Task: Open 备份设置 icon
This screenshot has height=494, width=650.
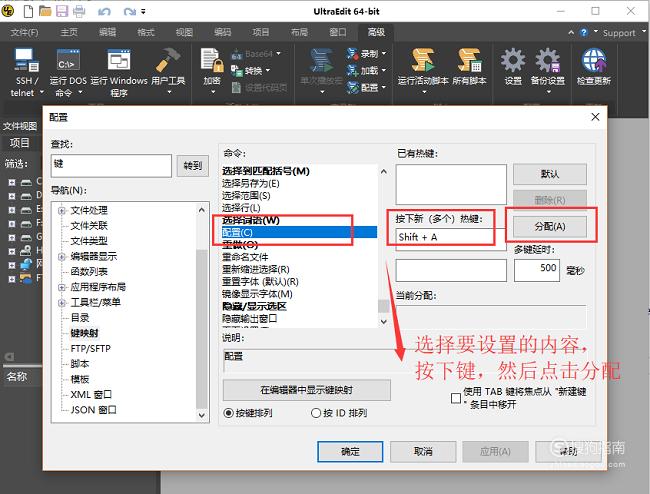Action: [x=548, y=61]
